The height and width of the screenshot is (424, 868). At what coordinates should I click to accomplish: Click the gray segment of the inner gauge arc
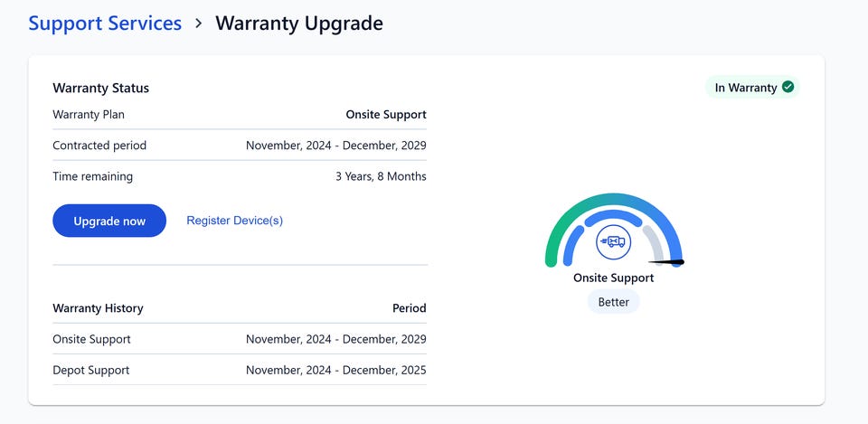click(655, 241)
